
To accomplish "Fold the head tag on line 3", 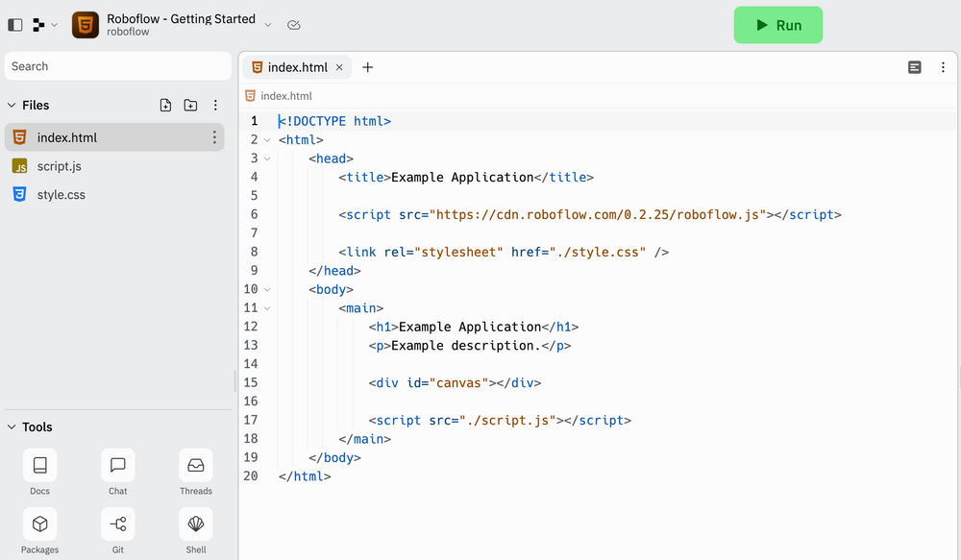I will click(x=267, y=158).
